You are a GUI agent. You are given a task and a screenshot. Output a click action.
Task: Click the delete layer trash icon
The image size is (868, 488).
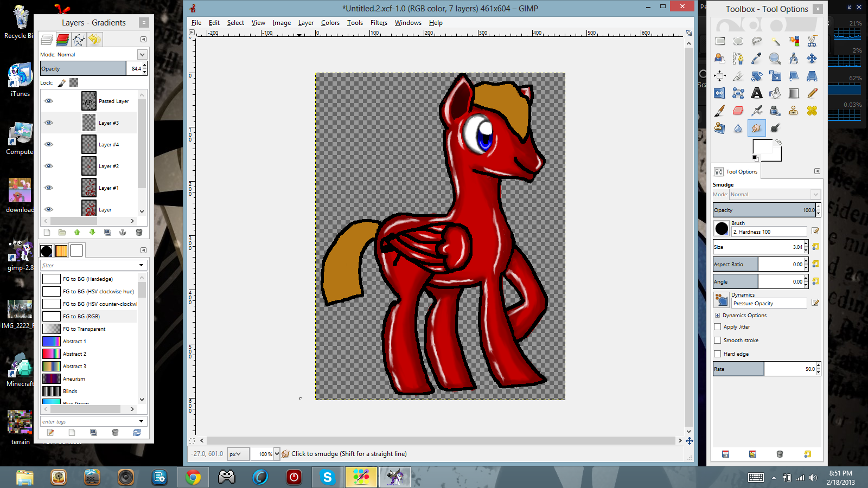[139, 232]
